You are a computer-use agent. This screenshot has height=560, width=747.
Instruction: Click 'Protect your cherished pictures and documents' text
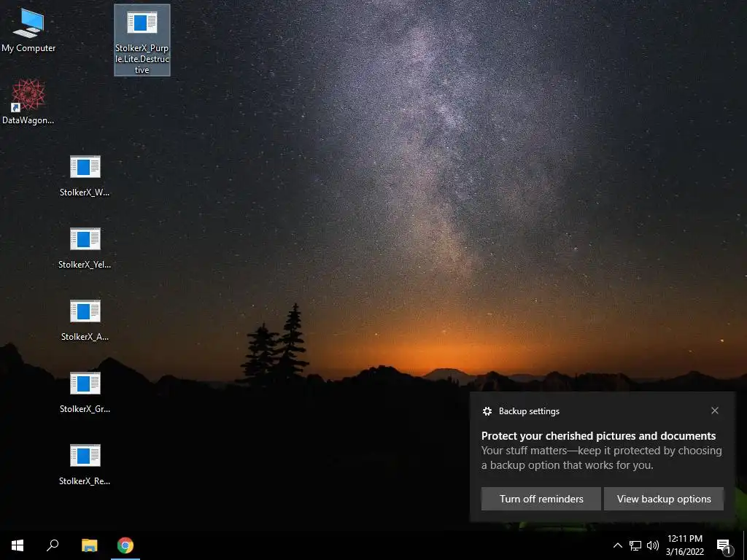click(598, 436)
